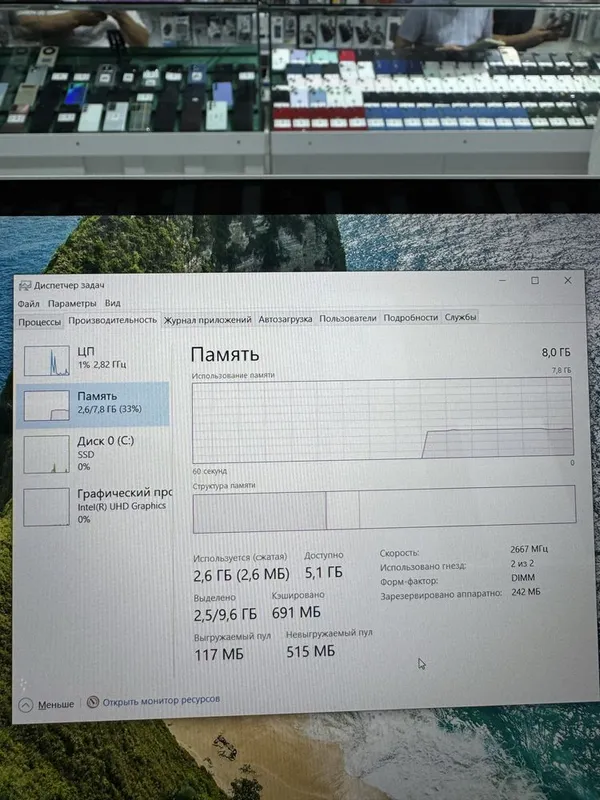Screen dimensions: 600x800
Task: Click the 515 МБ non-paged pool value
Action: pyautogui.click(x=310, y=652)
